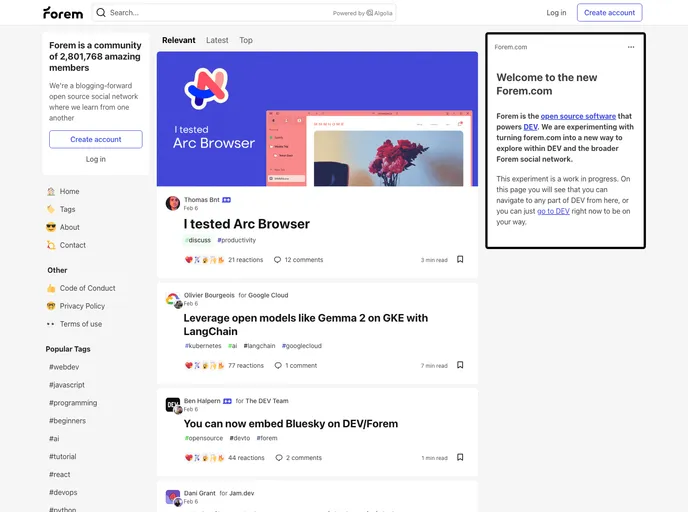The width and height of the screenshot is (688, 512).
Task: Open Dani Grant's profile name
Action: click(200, 494)
